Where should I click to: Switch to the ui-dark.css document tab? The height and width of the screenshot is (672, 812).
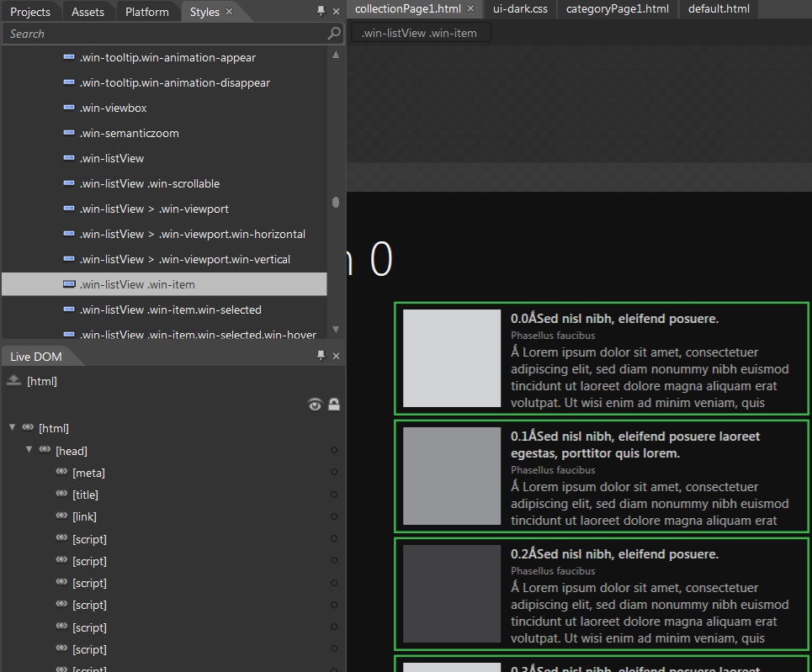(x=520, y=9)
